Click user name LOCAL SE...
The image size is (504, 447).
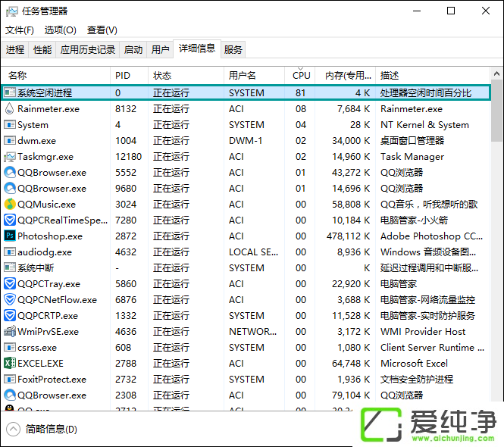coord(253,252)
